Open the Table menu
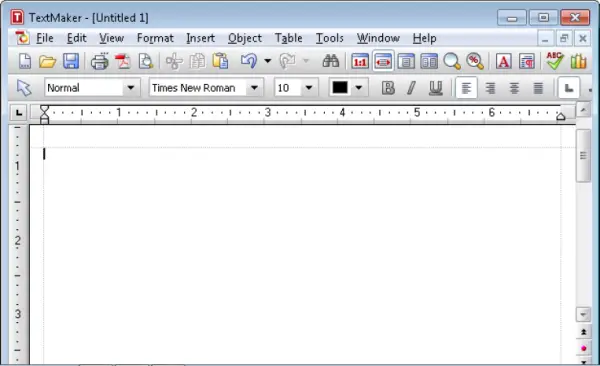 (x=289, y=38)
